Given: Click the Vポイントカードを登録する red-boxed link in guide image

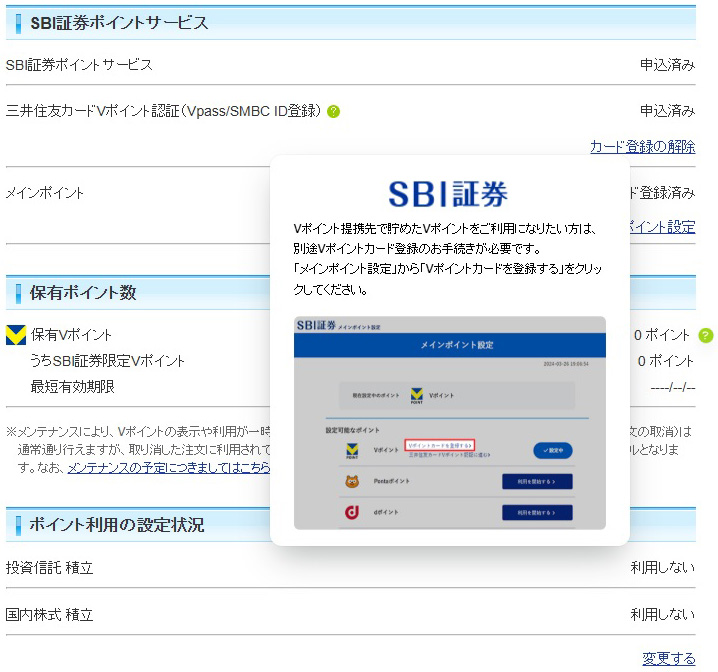Looking at the screenshot, I should [x=440, y=445].
